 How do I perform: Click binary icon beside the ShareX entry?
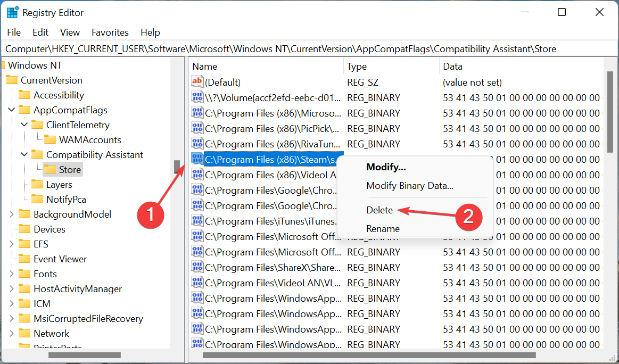(197, 267)
